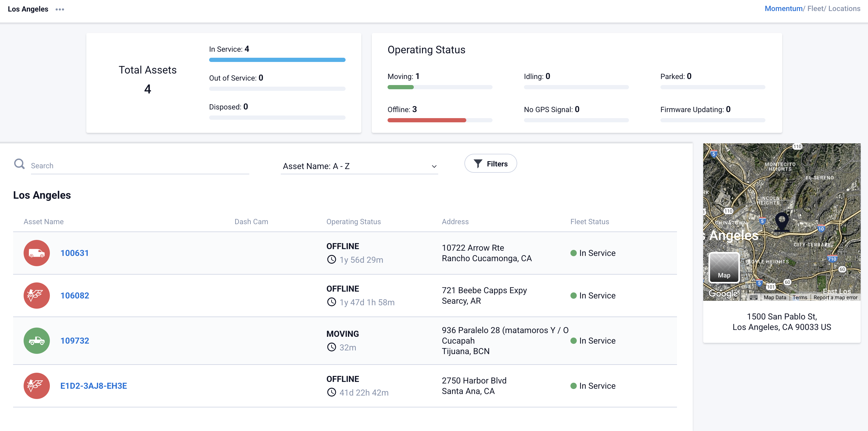Click in the Search input field

click(x=140, y=166)
